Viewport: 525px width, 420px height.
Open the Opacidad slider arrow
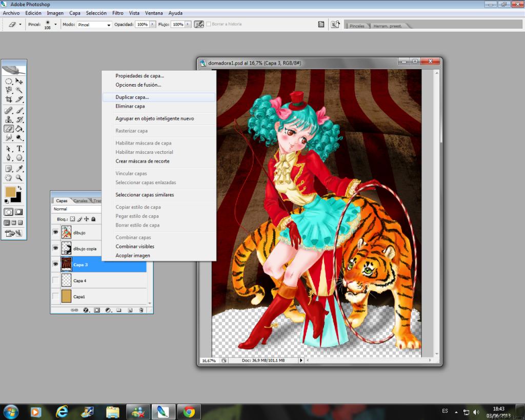click(x=153, y=25)
